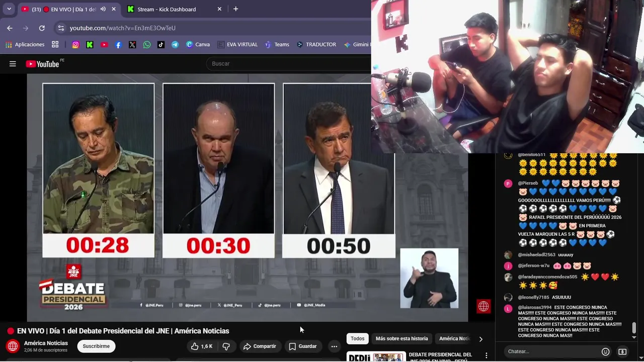Open the Teams bookmark
This screenshot has width=644, height=362.
coord(277,45)
